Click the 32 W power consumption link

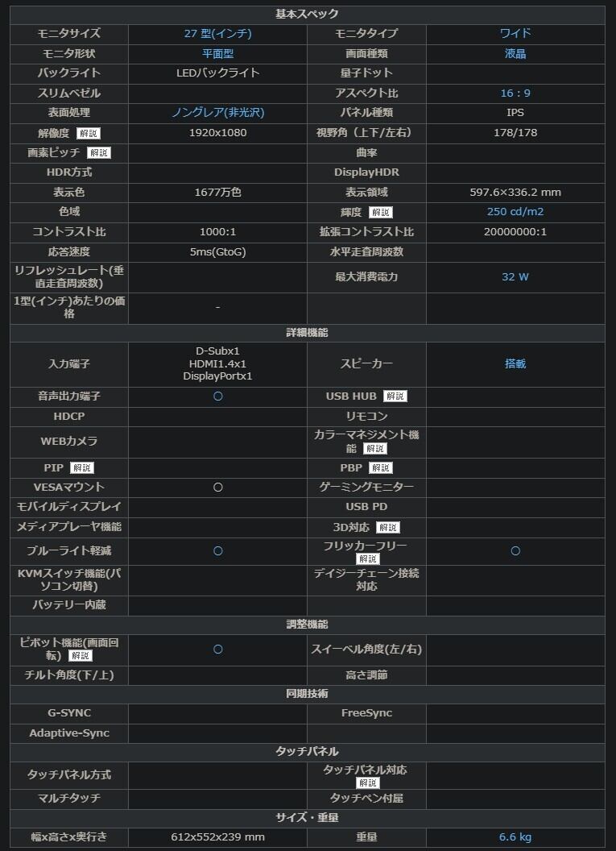pyautogui.click(x=515, y=276)
